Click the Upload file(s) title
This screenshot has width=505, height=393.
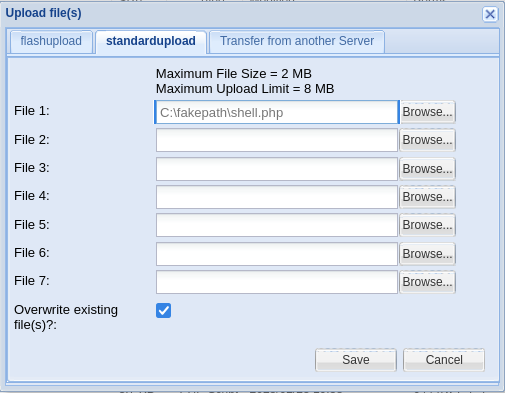point(43,13)
